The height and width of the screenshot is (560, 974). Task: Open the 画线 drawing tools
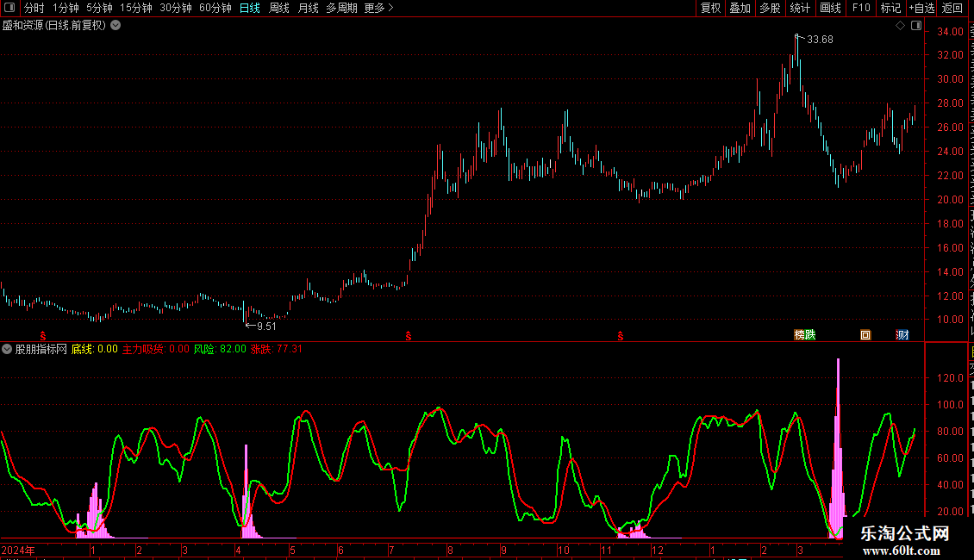click(830, 8)
